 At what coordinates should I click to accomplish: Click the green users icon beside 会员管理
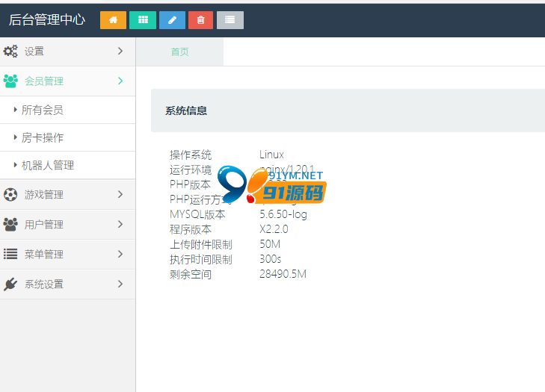click(x=10, y=81)
